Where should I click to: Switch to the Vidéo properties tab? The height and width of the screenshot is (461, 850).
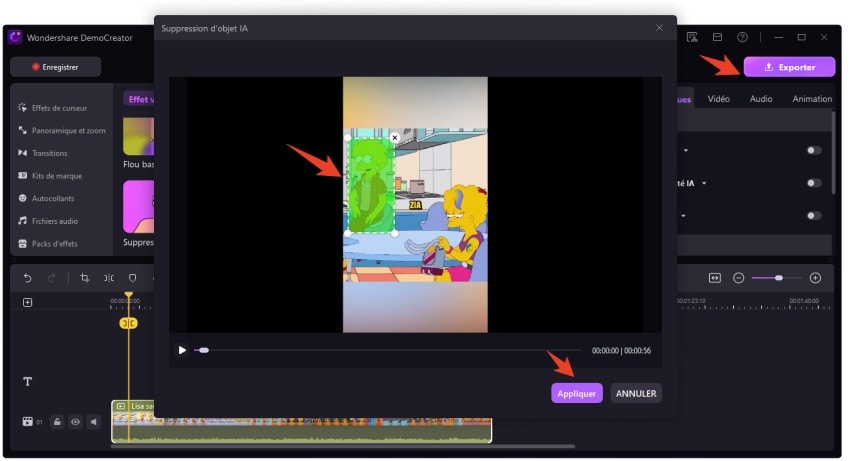click(718, 99)
